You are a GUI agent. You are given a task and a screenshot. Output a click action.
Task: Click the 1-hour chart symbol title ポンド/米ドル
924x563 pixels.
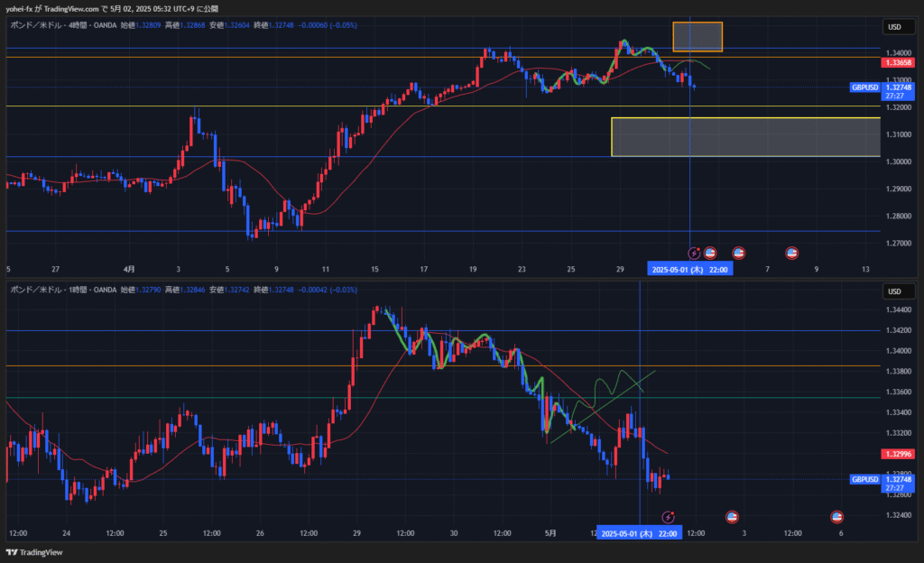click(x=36, y=290)
